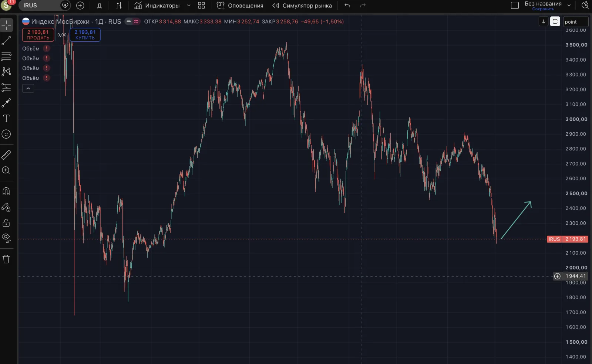Toggle the square layout checkbox near Без названия
The image size is (592, 364).
(515, 6)
